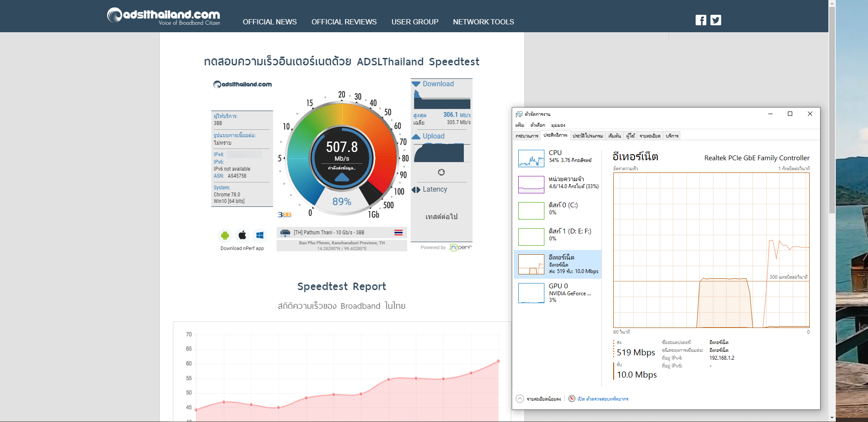The width and height of the screenshot is (868, 422).
Task: Click the 3BB provider logo under gauge
Action: click(284, 215)
